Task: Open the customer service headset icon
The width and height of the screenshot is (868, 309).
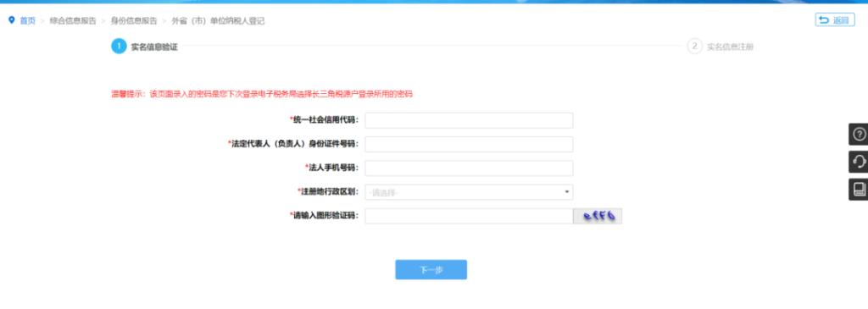Action: click(x=859, y=162)
